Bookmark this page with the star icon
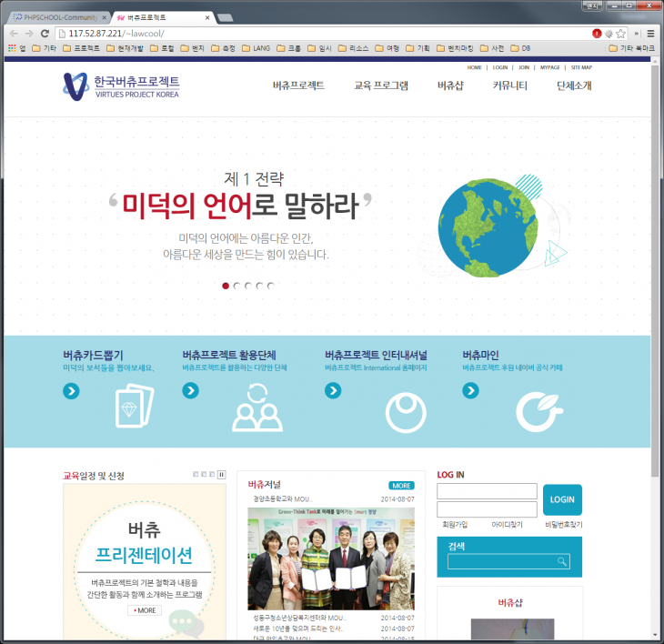 (x=621, y=34)
